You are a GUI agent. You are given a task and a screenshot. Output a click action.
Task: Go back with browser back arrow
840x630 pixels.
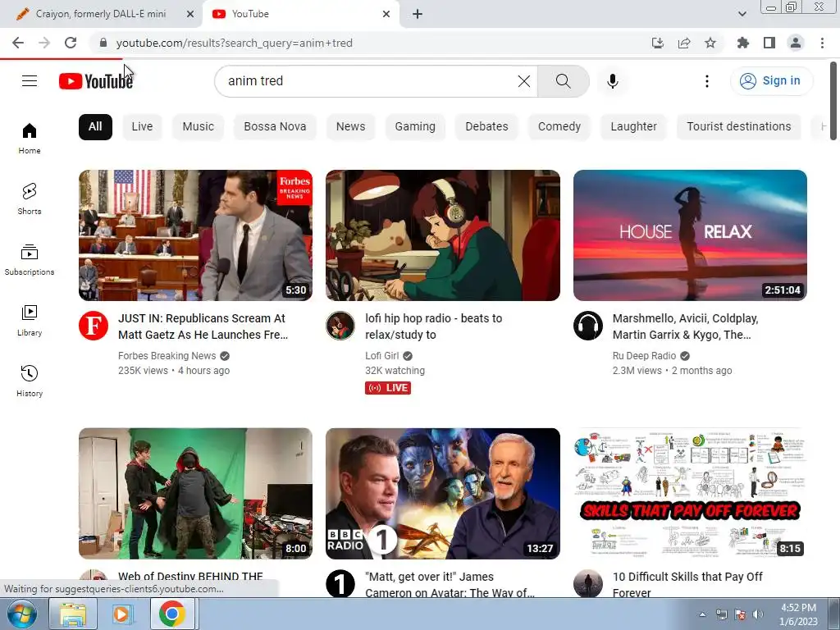[x=18, y=43]
